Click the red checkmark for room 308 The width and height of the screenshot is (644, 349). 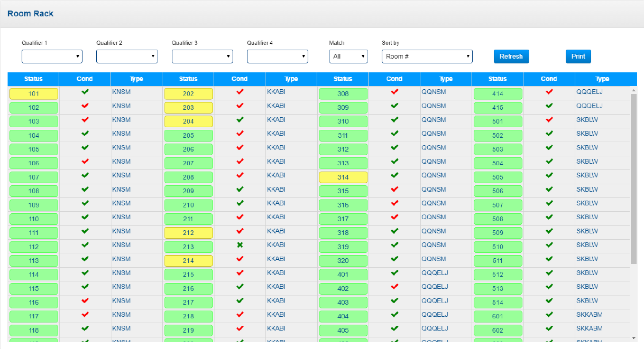pyautogui.click(x=394, y=92)
